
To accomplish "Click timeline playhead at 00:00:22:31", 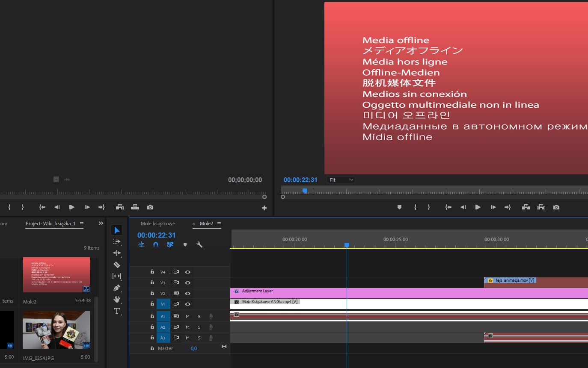I will click(x=347, y=245).
